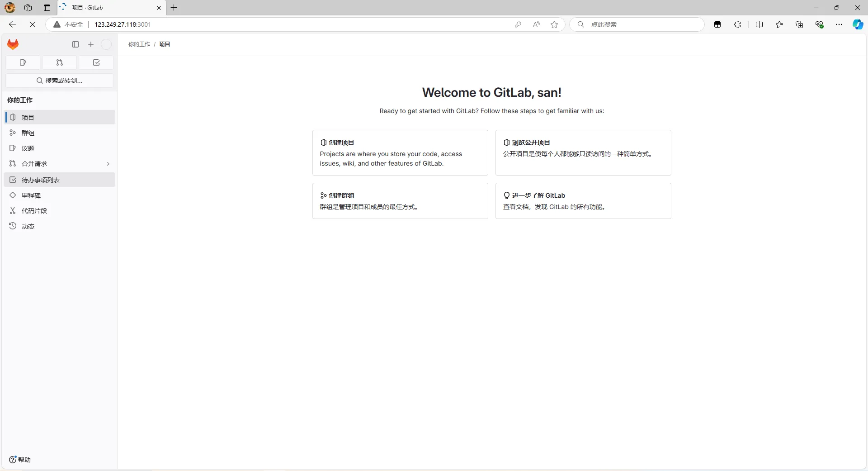This screenshot has width=868, height=471.
Task: Open merge requests shortcut icon
Action: point(60,62)
